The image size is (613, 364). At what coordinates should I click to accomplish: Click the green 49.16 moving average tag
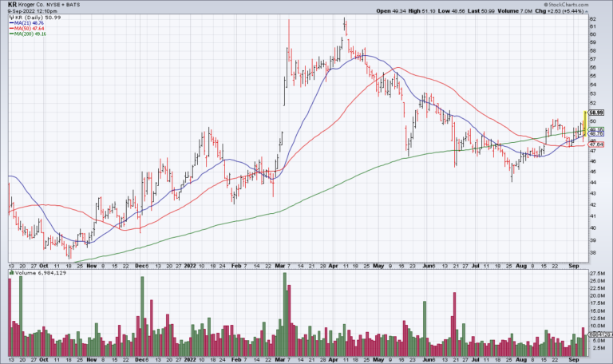(595, 129)
